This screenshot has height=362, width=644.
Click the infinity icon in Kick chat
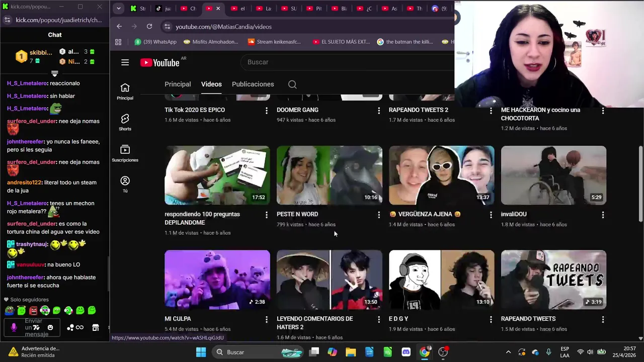pyautogui.click(x=79, y=328)
